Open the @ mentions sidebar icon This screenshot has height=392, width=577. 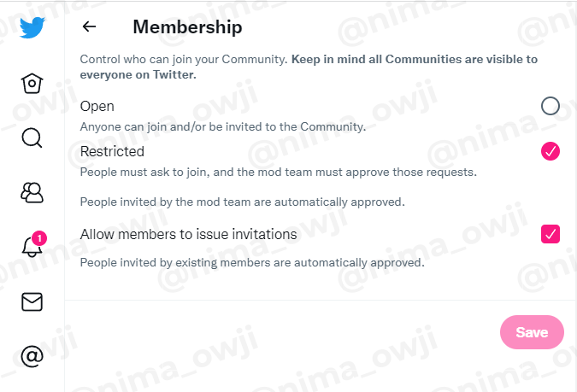pyautogui.click(x=32, y=356)
